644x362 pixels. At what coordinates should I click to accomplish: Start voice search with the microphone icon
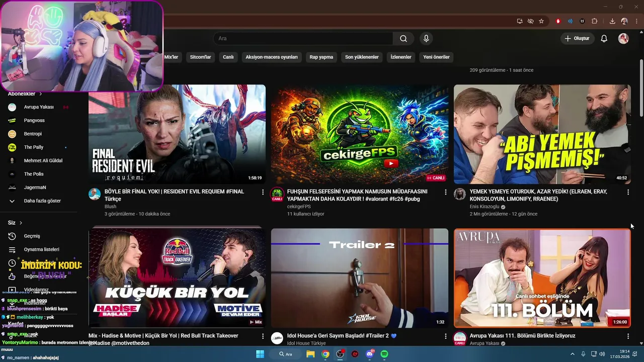[x=426, y=39]
